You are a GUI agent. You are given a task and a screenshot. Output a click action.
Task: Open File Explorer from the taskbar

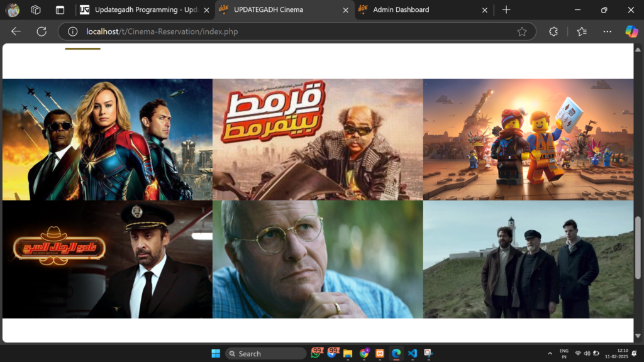click(348, 353)
